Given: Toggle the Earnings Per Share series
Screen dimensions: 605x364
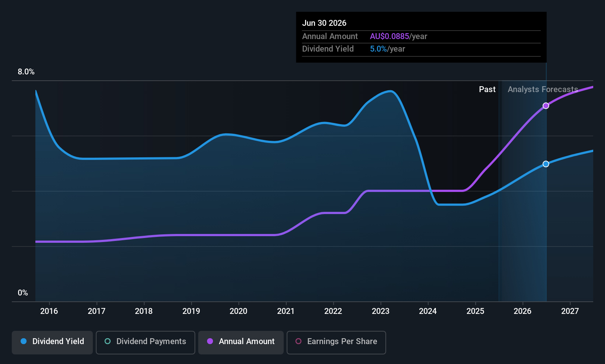Looking at the screenshot, I should click(336, 342).
